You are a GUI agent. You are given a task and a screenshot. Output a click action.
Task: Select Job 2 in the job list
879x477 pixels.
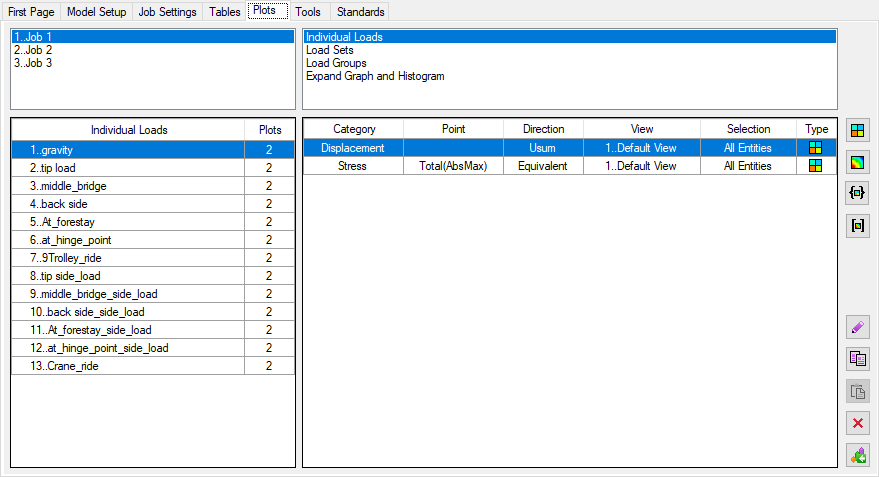tap(34, 50)
